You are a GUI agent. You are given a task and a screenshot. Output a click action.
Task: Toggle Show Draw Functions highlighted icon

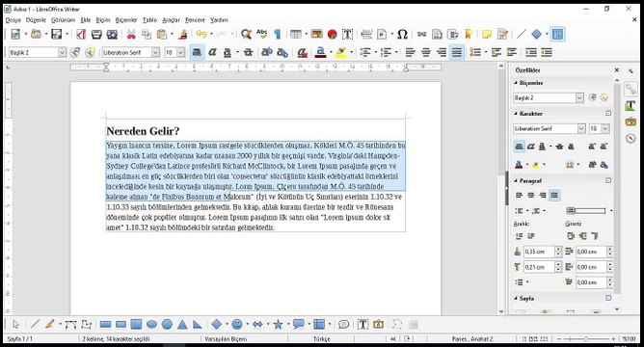point(557,34)
